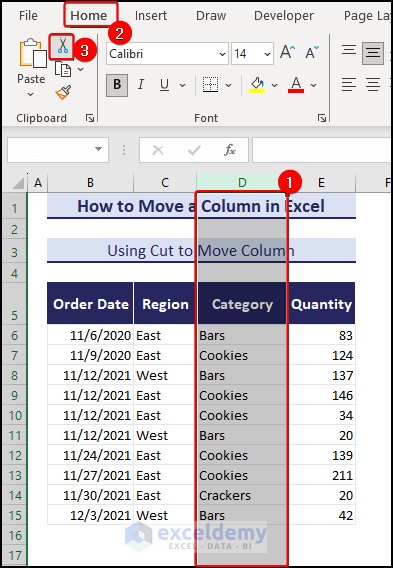
Task: Select column B header
Action: [x=90, y=183]
